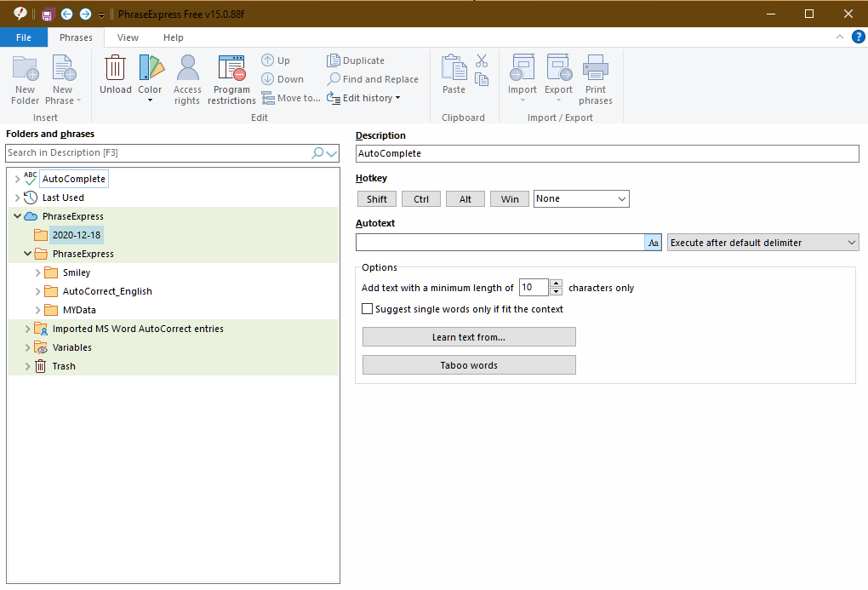Expand the AutoCorrect_English folder
This screenshot has height=590, width=868.
tap(37, 291)
